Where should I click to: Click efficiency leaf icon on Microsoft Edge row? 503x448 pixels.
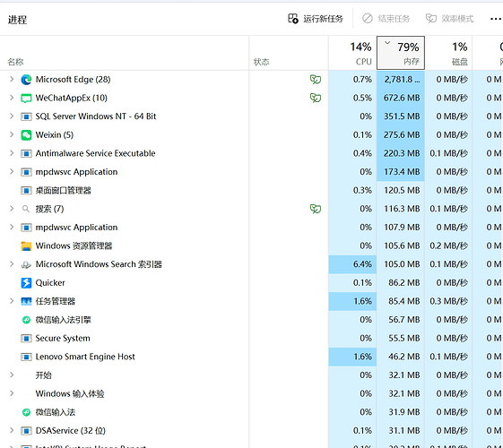pos(316,80)
